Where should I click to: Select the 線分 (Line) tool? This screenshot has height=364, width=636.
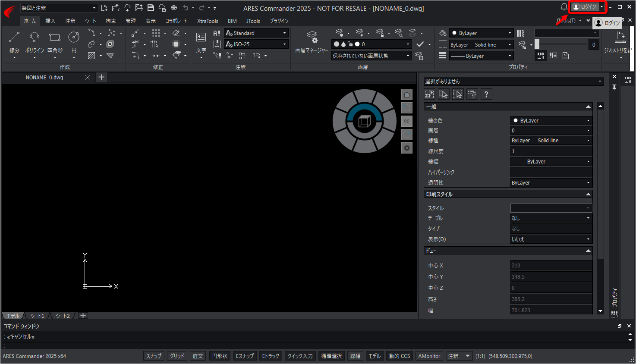tap(14, 42)
